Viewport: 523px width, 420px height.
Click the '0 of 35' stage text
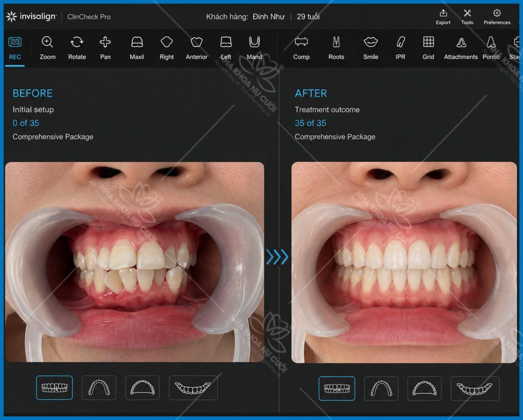click(26, 123)
